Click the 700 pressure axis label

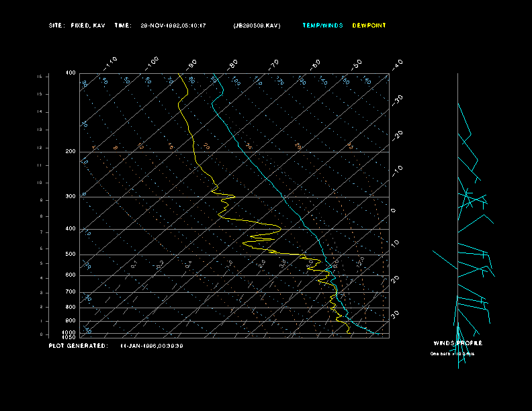click(x=71, y=292)
